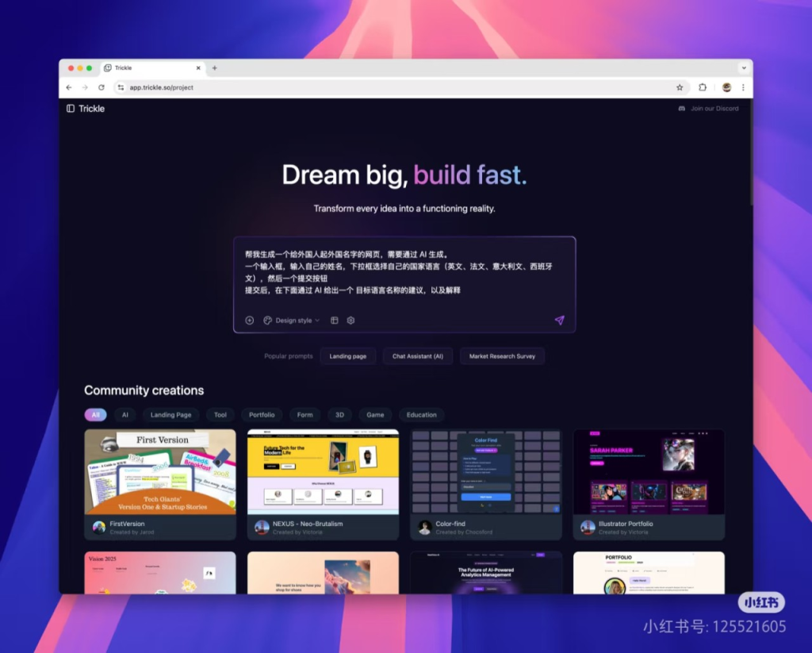Open the FirstVersion community creation thumbnail
Viewport: 812px width, 653px height.
pos(160,472)
